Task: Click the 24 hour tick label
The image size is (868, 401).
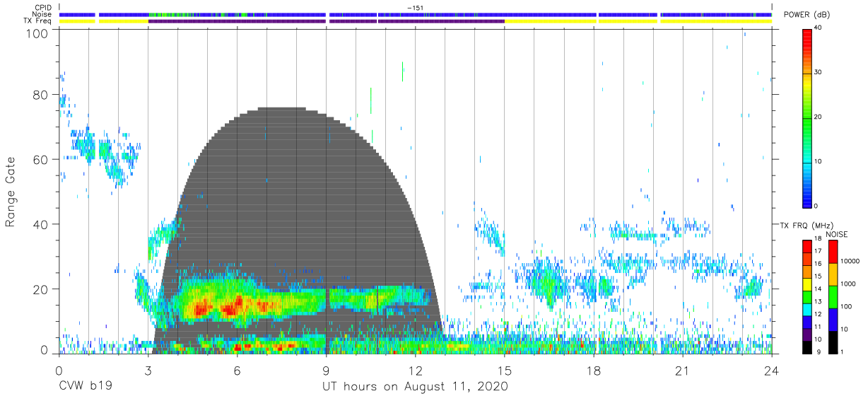Action: point(772,370)
